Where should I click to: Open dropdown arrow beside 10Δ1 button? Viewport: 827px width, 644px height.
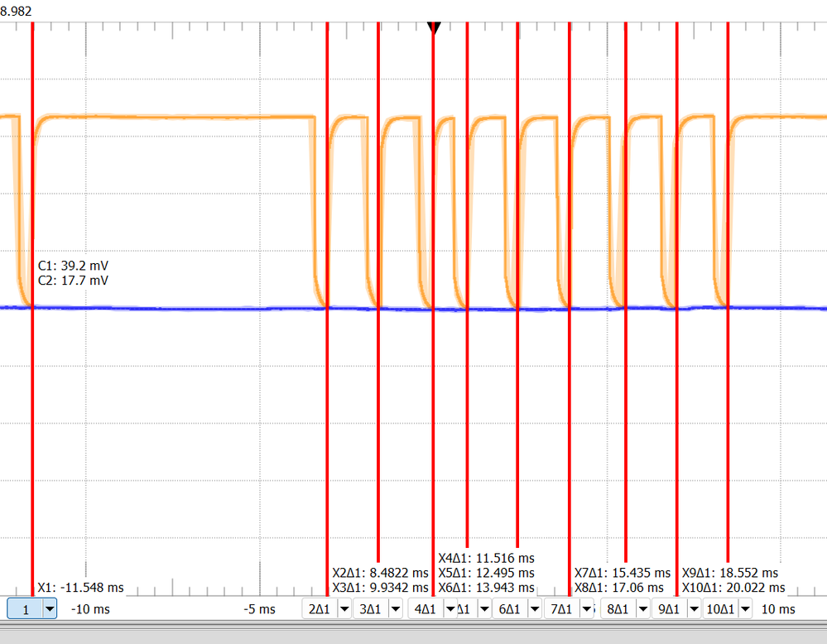pos(745,609)
